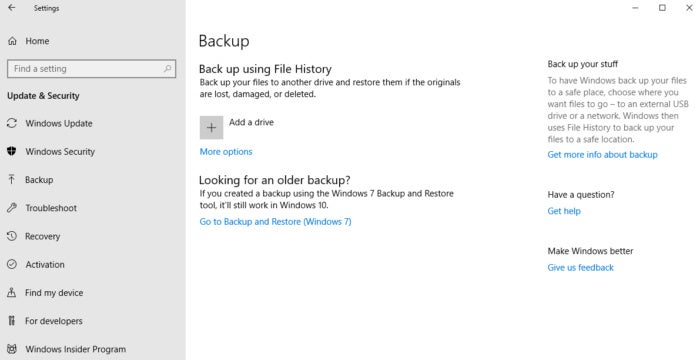This screenshot has width=700, height=360.
Task: Click the Windows Insider Program icon
Action: [12, 349]
